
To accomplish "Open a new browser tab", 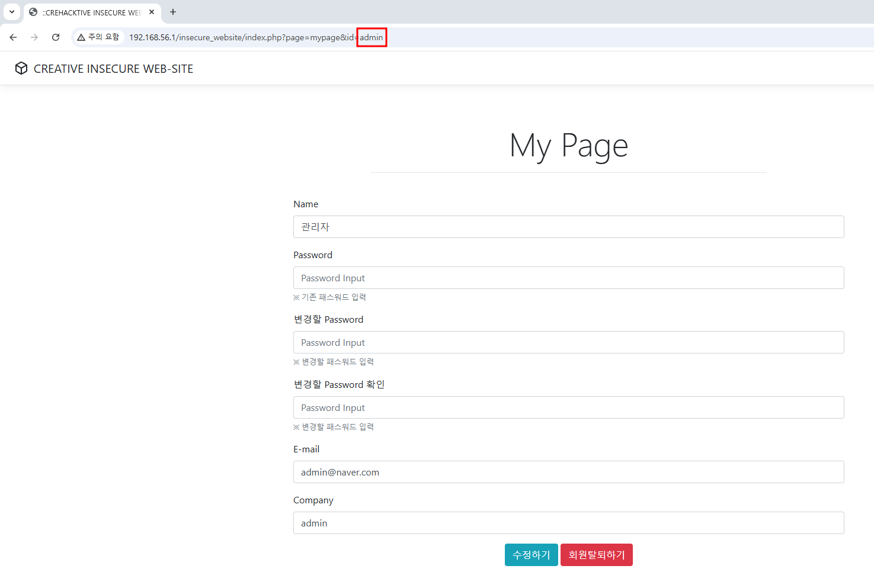I will (x=173, y=12).
